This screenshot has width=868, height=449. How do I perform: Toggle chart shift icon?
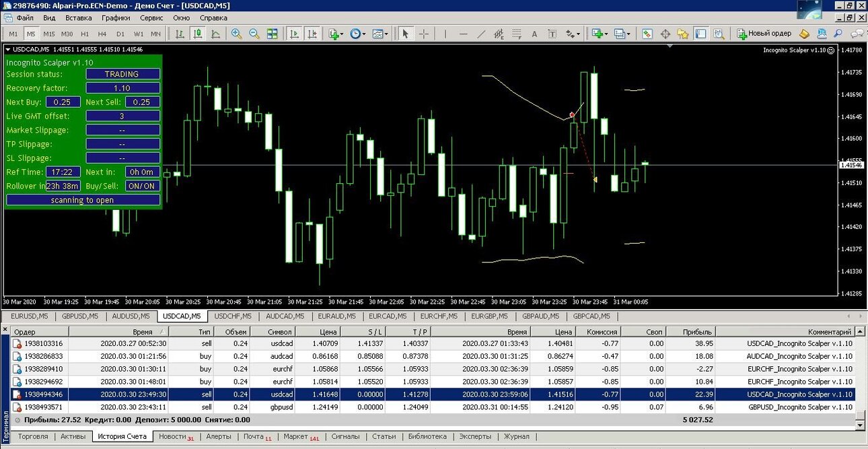(312, 34)
